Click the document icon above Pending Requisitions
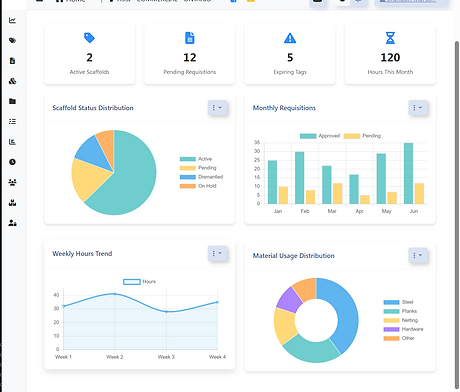Image resolution: width=460 pixels, height=392 pixels. [190, 38]
